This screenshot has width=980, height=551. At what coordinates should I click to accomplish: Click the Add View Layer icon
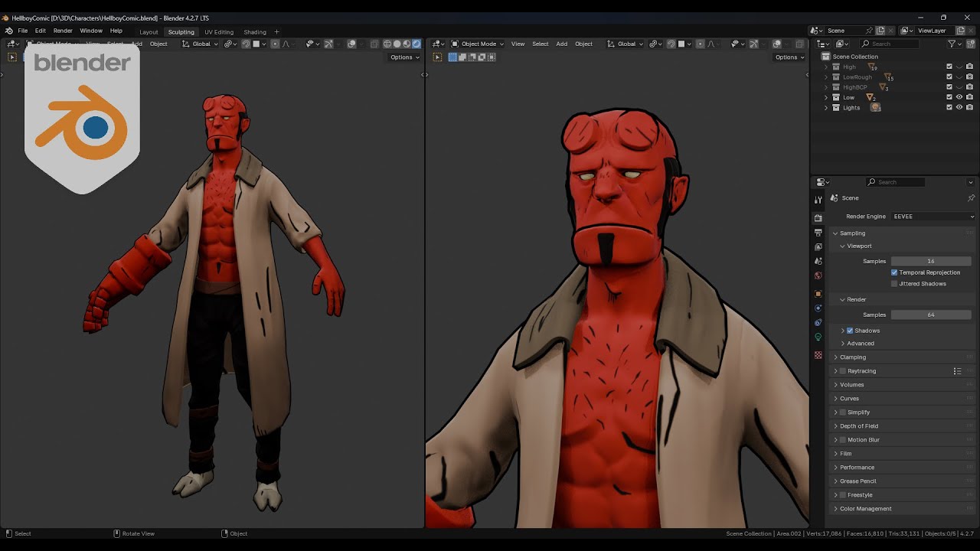click(959, 31)
